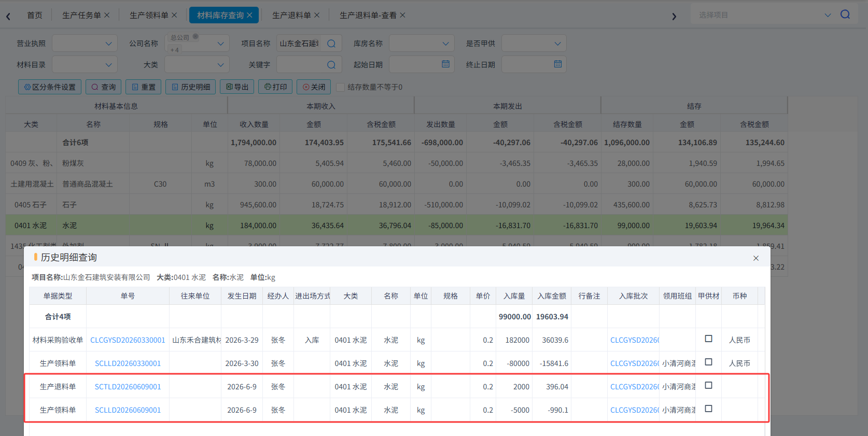The width and height of the screenshot is (868, 436).
Task: Click the tab bar right scroll arrow
Action: pyautogui.click(x=674, y=16)
